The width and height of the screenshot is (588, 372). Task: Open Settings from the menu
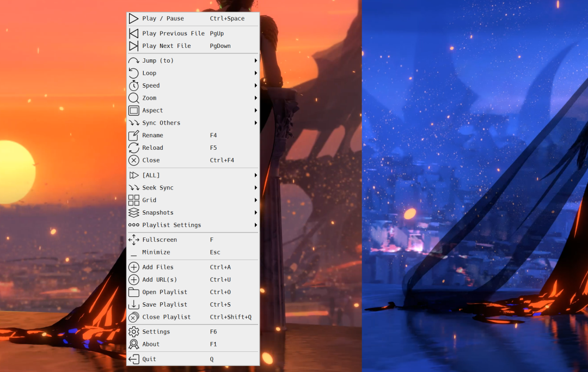coord(193,332)
